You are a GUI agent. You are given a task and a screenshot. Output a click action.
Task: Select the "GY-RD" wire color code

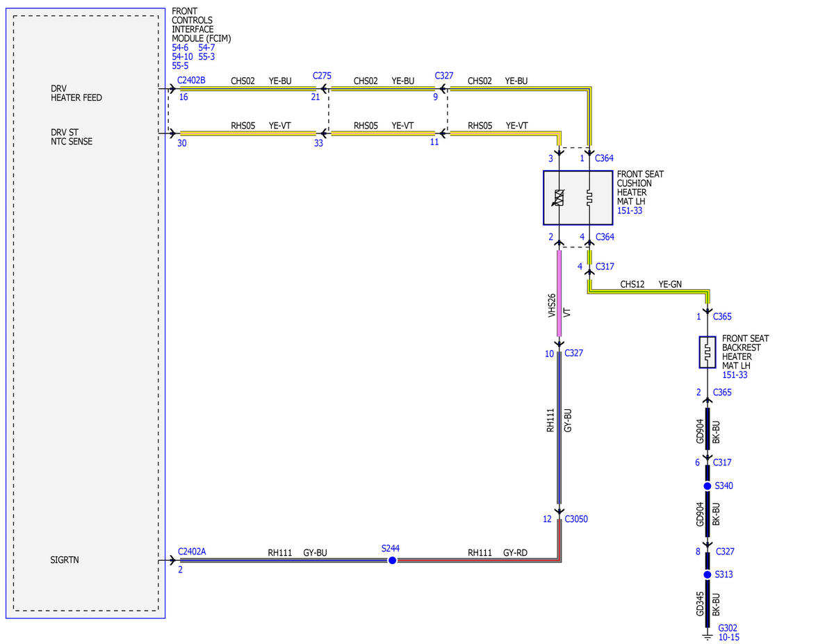coord(516,553)
